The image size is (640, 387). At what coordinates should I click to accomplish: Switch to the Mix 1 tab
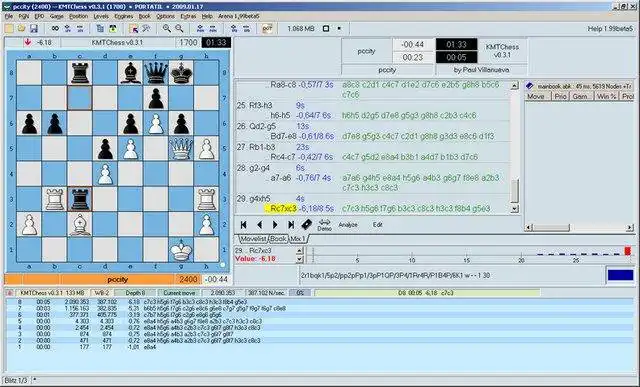pos(298,239)
